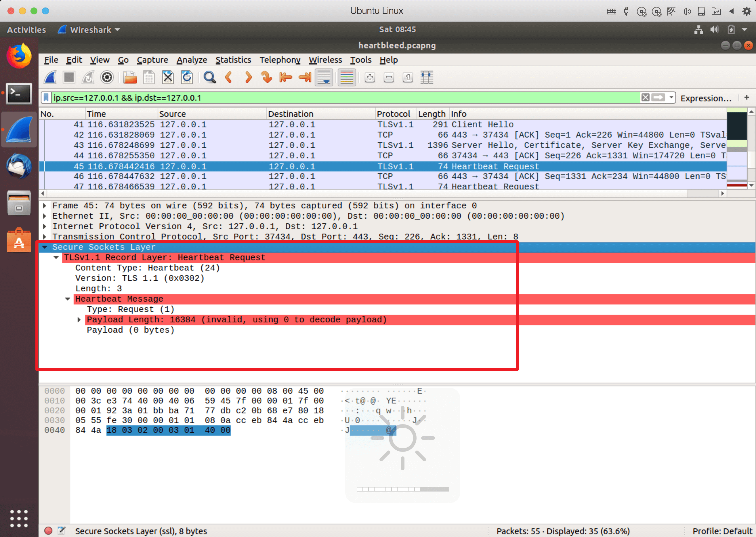Toggle auto scroll during live capture
This screenshot has height=537, width=756.
pos(324,78)
